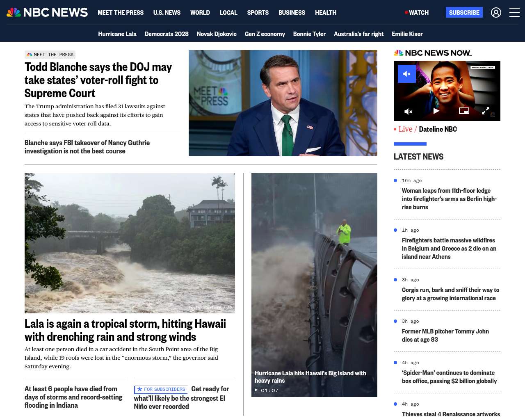Expand the live video to fullscreen
This screenshot has height=420, width=525.
coord(486,111)
